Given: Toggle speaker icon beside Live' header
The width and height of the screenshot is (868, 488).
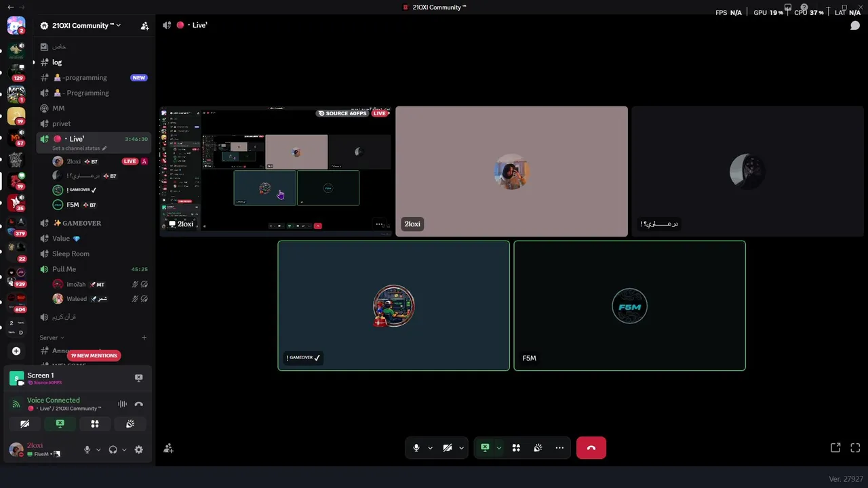Looking at the screenshot, I should tap(167, 25).
